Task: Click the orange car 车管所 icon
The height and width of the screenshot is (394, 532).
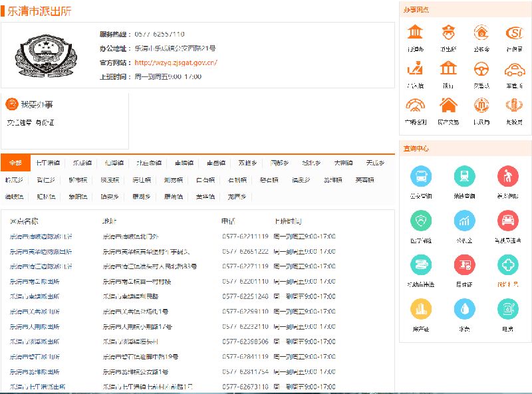Action: click(514, 68)
